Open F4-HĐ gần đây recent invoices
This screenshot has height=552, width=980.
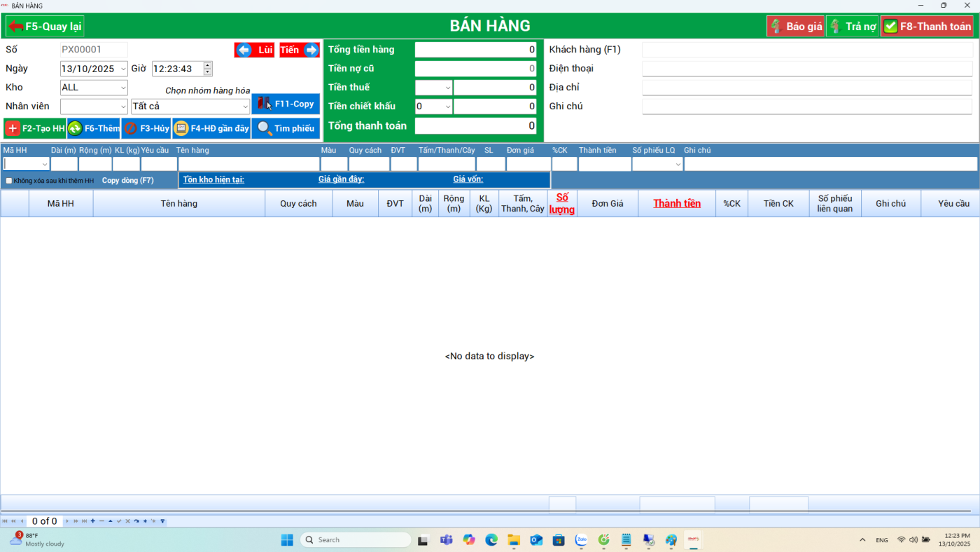[x=211, y=128]
